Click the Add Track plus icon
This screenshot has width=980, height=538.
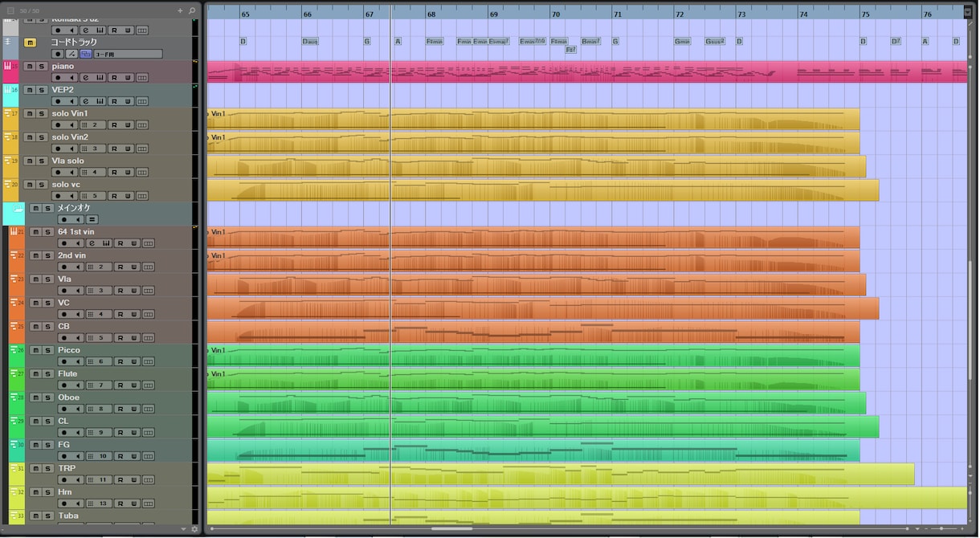pos(180,10)
